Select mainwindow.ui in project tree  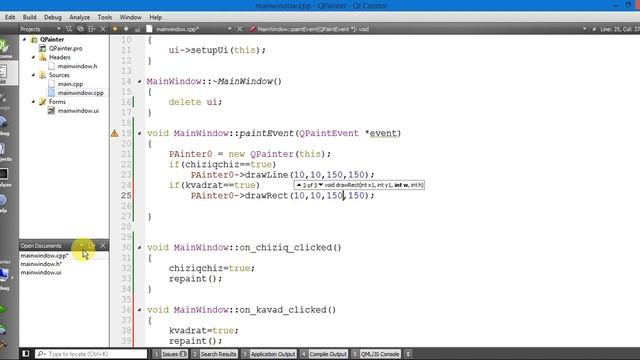pos(78,111)
